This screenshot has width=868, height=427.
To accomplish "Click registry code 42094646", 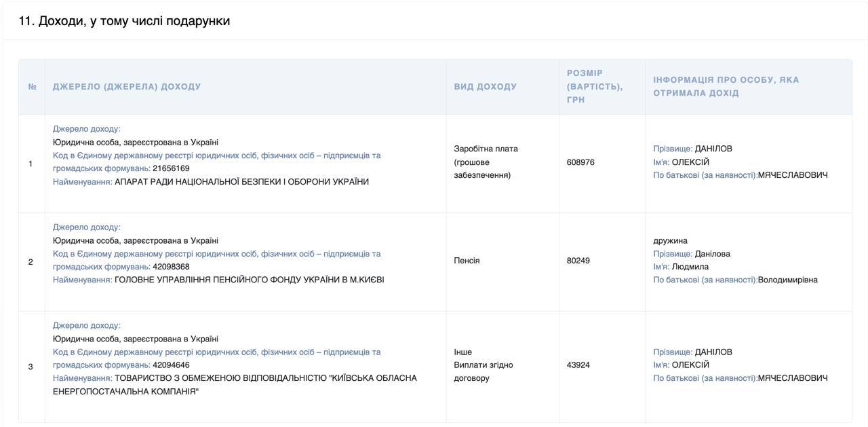I will pos(171,365).
